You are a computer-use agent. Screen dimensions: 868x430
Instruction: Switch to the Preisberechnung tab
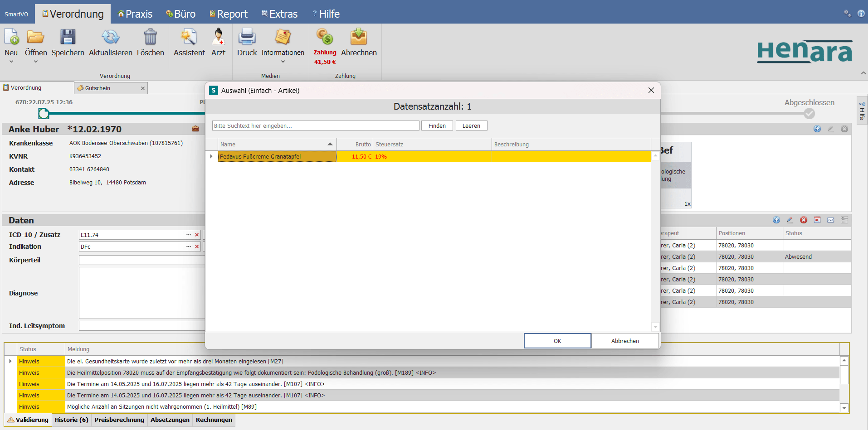[x=119, y=420]
